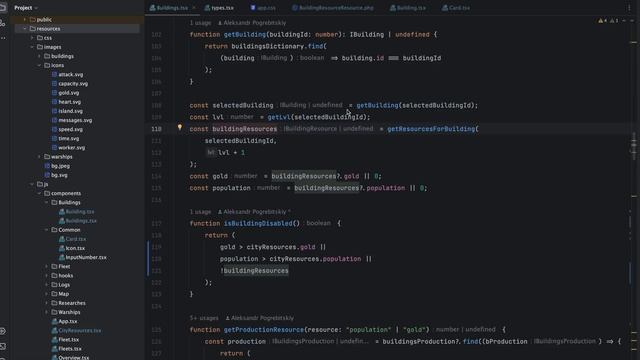
Task: Switch to the app.css tab
Action: click(x=263, y=8)
